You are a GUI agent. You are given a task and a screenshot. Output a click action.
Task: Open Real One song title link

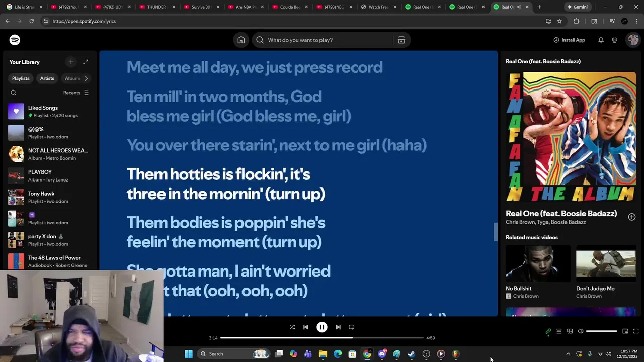point(561,213)
